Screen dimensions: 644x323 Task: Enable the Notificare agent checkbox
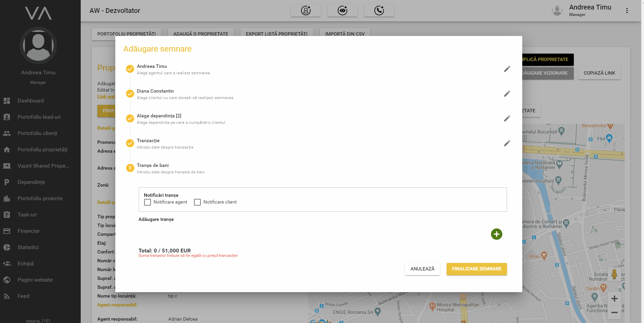[x=148, y=202]
